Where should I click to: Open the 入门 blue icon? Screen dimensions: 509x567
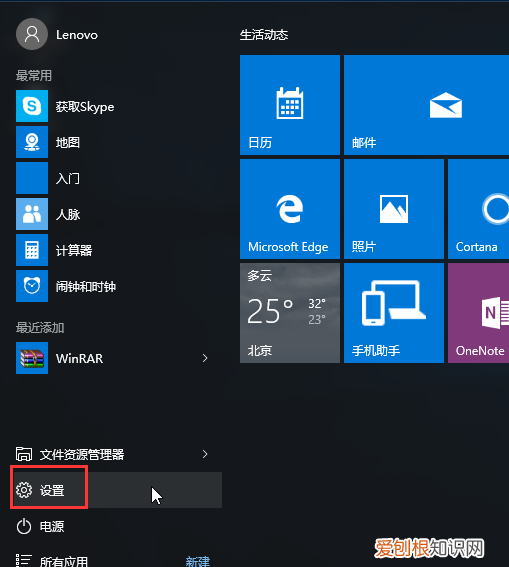pos(32,178)
